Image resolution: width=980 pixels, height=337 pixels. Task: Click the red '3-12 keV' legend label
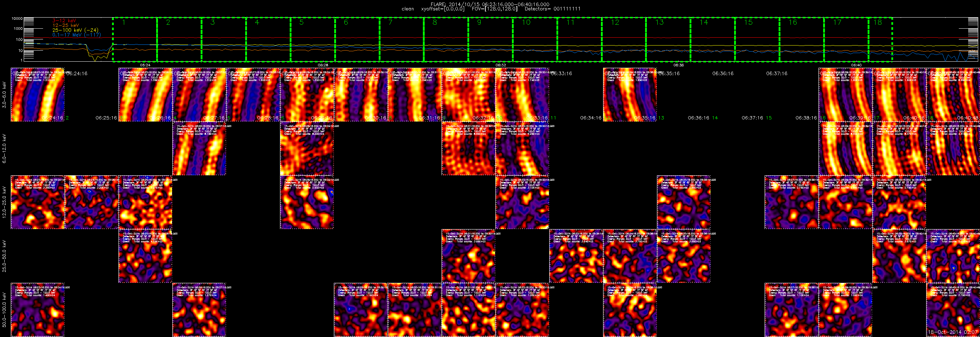(x=64, y=20)
